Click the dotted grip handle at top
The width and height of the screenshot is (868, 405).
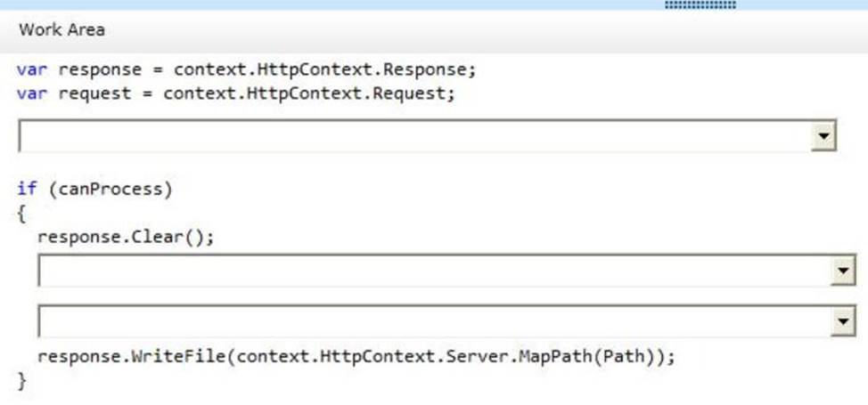coord(700,5)
